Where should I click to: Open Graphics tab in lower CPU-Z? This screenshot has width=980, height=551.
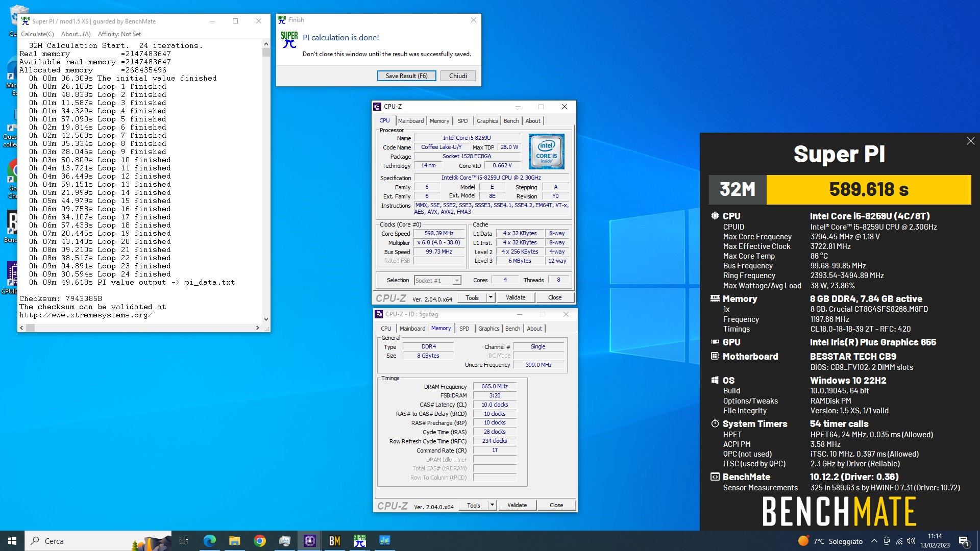tap(488, 329)
